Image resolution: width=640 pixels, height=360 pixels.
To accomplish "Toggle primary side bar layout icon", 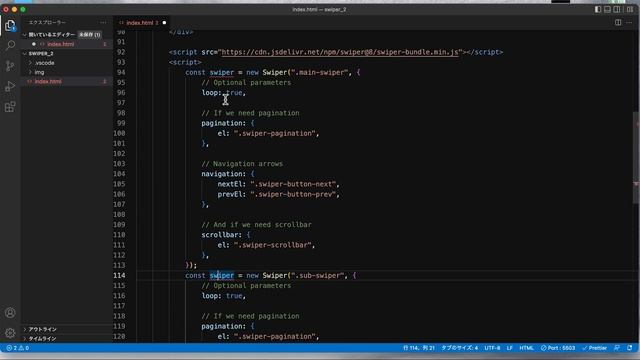I will [598, 9].
